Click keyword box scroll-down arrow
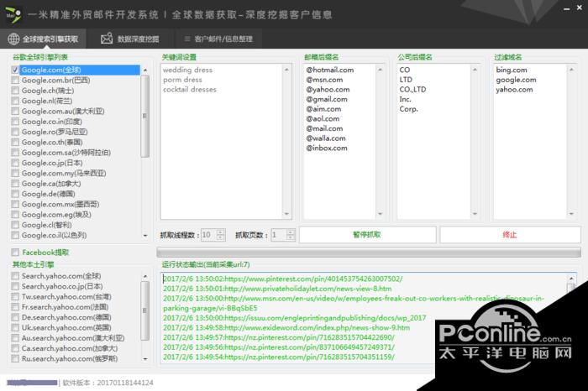588x391 pixels. tap(286, 214)
